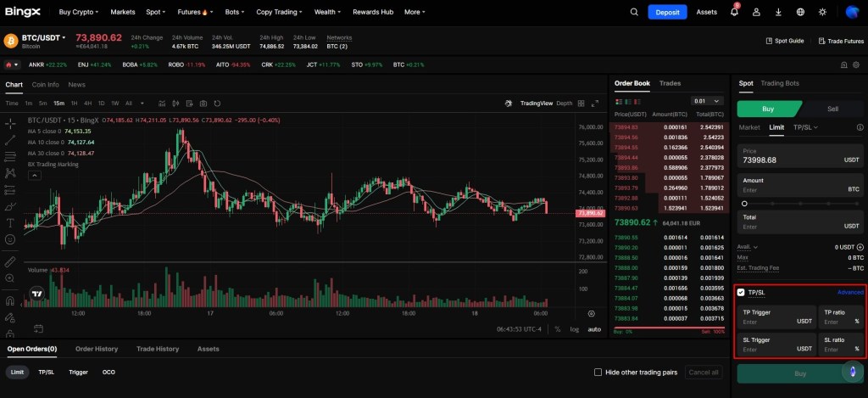Select the ruler measure tool
This screenshot has height=398, width=868.
click(10, 261)
